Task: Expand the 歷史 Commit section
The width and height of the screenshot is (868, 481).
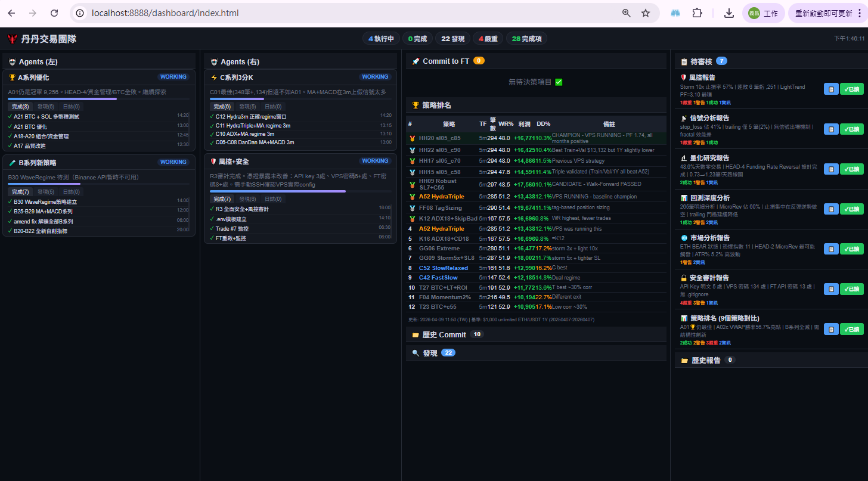Action: pos(444,334)
